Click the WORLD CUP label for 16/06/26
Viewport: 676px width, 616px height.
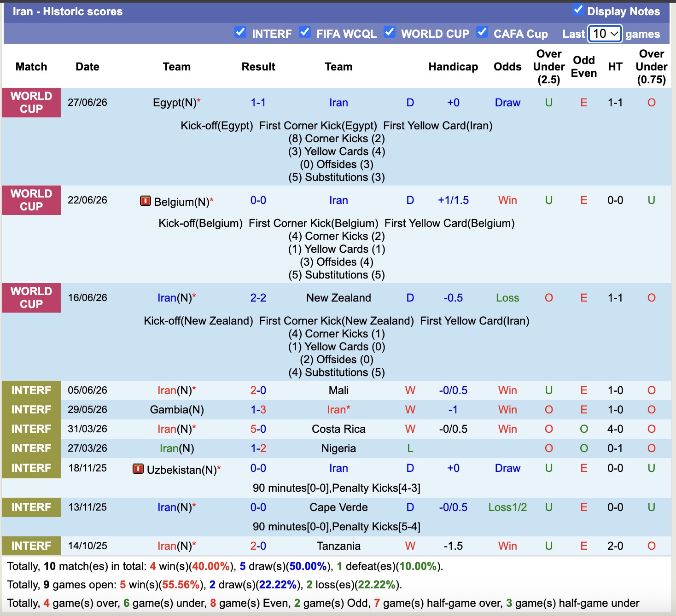[31, 298]
